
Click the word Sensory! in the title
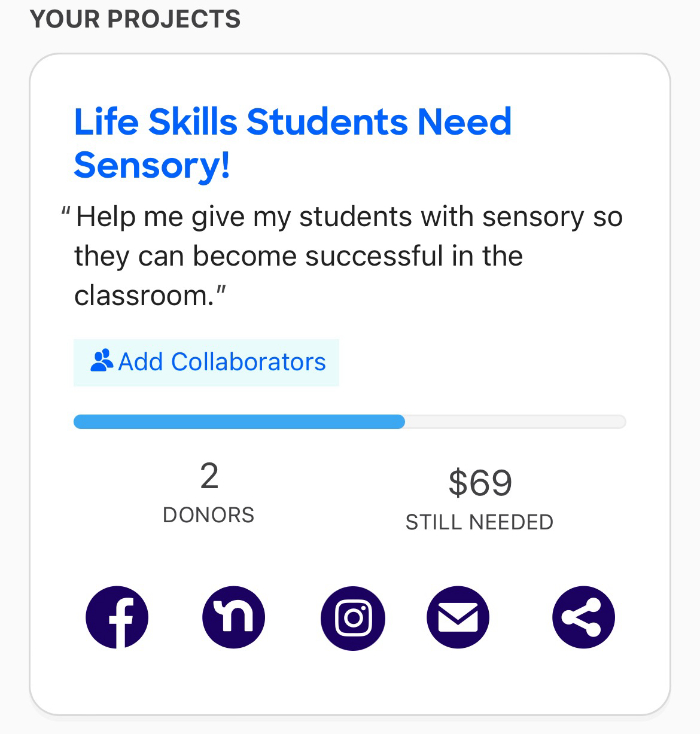(152, 165)
